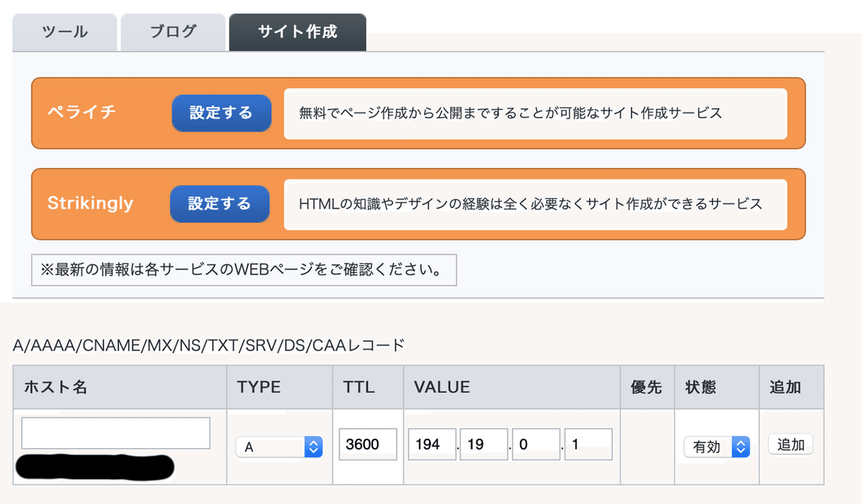Viewport: 862px width, 504px height.
Task: Click the second IP octet field 19
Action: [x=483, y=444]
